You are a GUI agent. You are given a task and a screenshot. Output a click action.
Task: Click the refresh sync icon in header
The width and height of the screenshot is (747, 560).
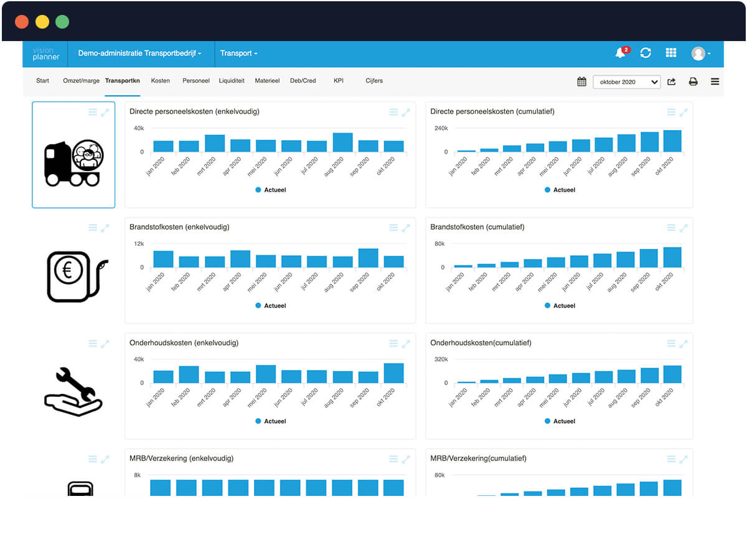[646, 53]
